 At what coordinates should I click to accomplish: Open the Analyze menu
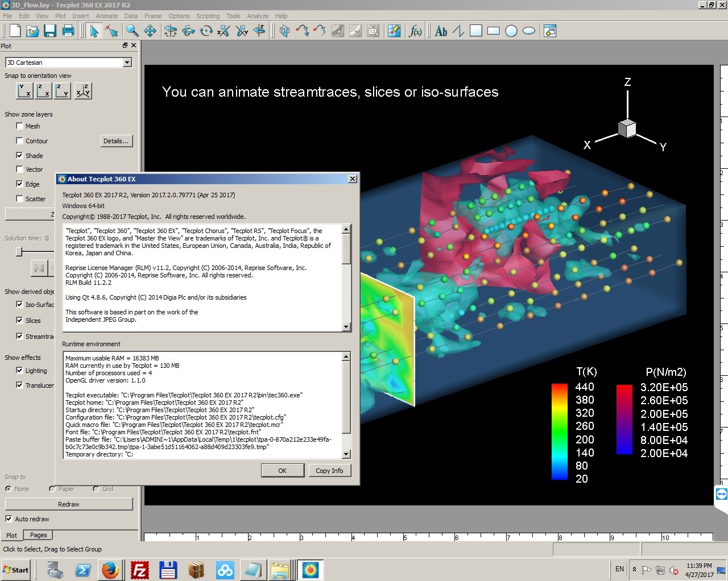(x=258, y=16)
